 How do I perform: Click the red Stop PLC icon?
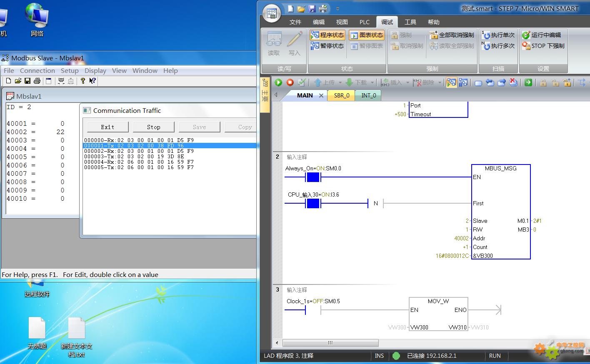point(290,82)
